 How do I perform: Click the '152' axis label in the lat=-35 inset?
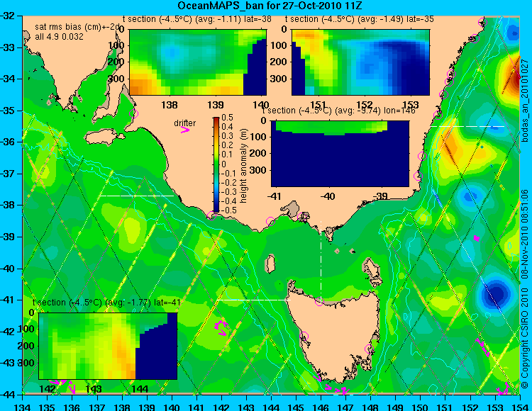[365, 104]
